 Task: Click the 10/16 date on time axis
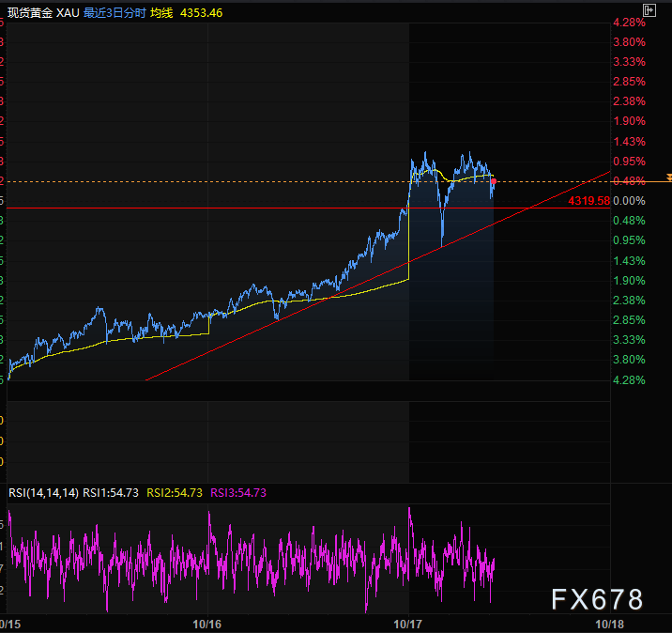click(x=207, y=624)
